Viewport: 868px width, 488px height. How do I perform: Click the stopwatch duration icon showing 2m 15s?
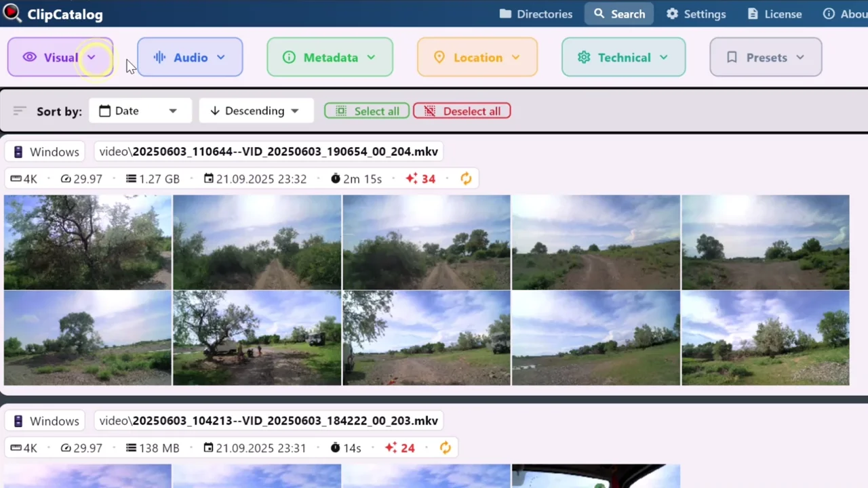[x=335, y=179]
